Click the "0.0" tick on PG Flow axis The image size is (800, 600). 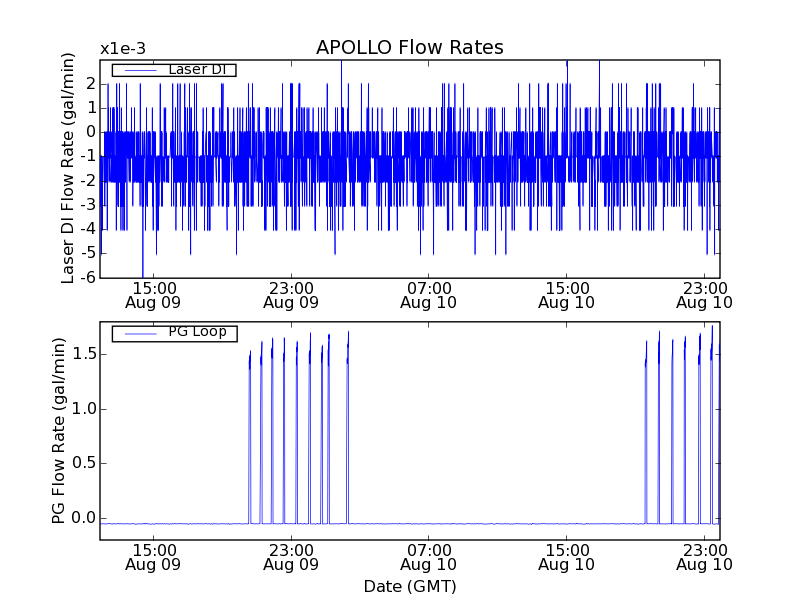(x=84, y=518)
